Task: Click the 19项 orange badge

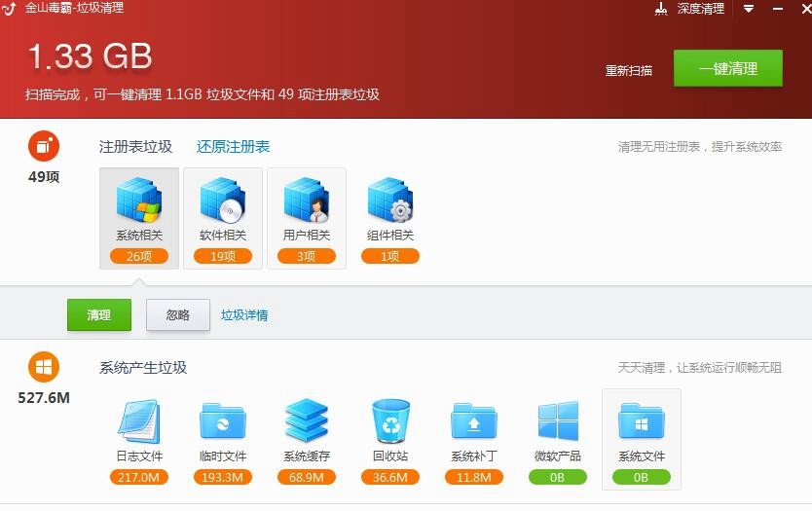Action: 223,256
